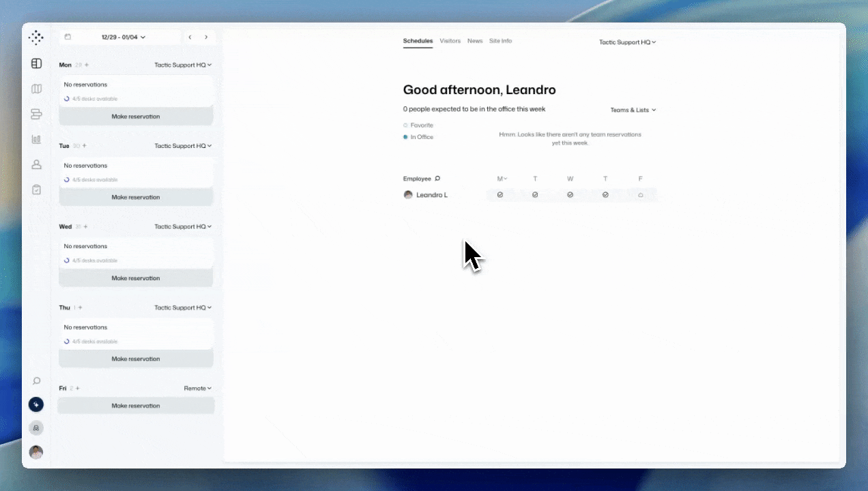Select the Favorite filter option
This screenshot has width=868, height=491.
pos(418,125)
